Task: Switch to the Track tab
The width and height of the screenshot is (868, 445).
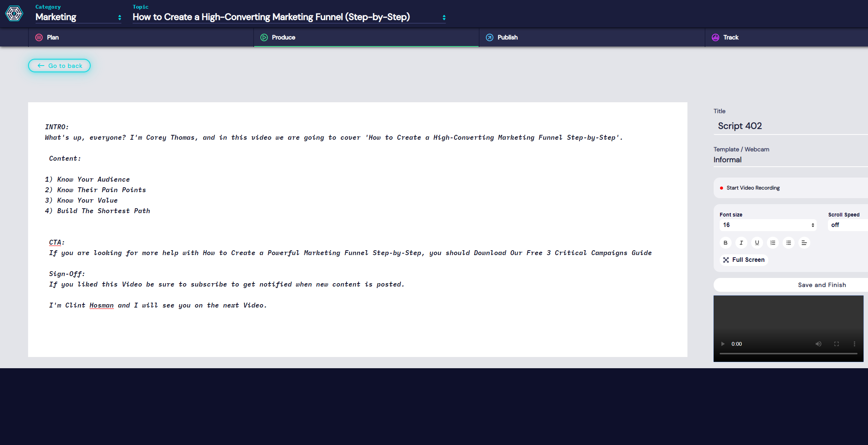Action: click(786, 37)
